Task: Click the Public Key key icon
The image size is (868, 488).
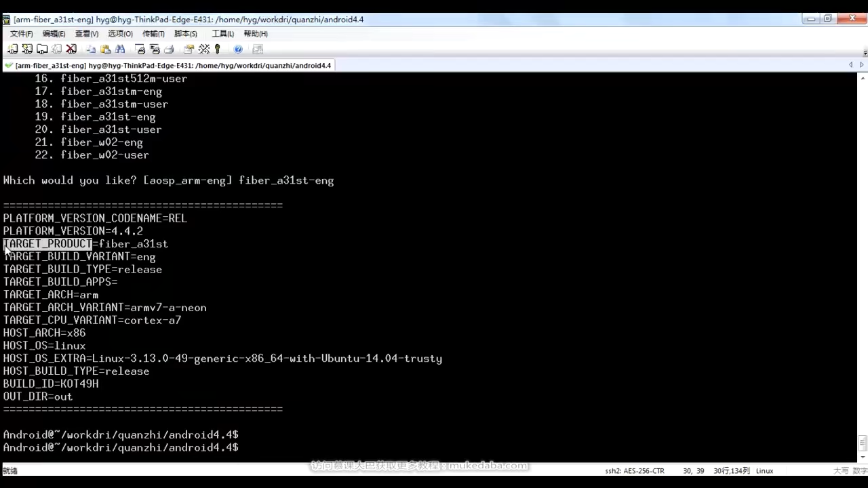Action: click(x=218, y=49)
